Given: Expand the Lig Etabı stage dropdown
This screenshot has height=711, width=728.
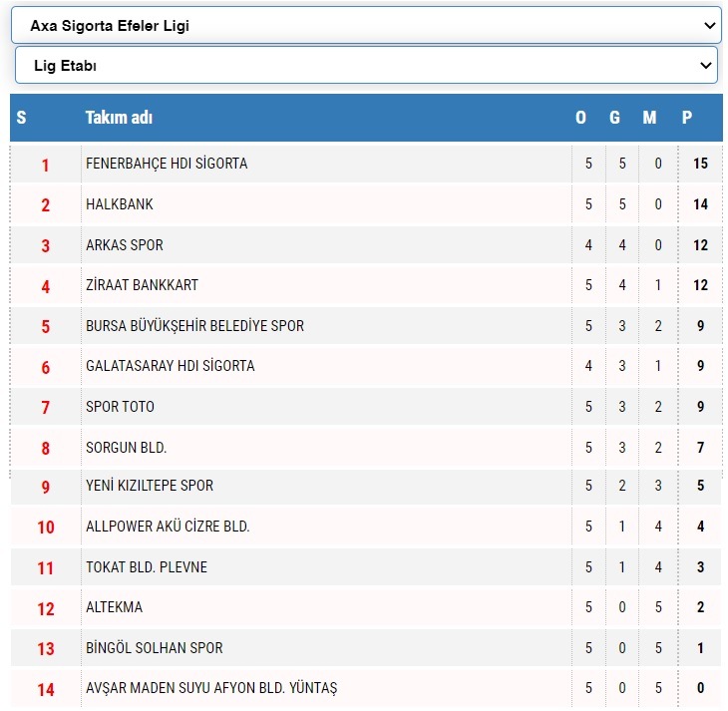Looking at the screenshot, I should [366, 66].
